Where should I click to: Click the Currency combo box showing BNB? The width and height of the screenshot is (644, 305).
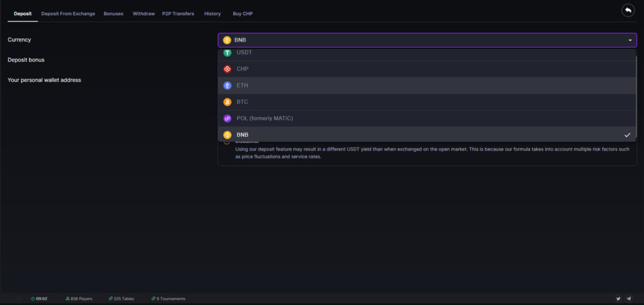[x=427, y=40]
